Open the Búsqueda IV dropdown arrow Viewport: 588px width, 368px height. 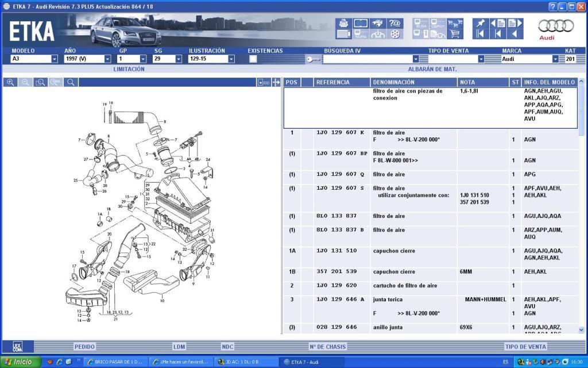tap(416, 59)
